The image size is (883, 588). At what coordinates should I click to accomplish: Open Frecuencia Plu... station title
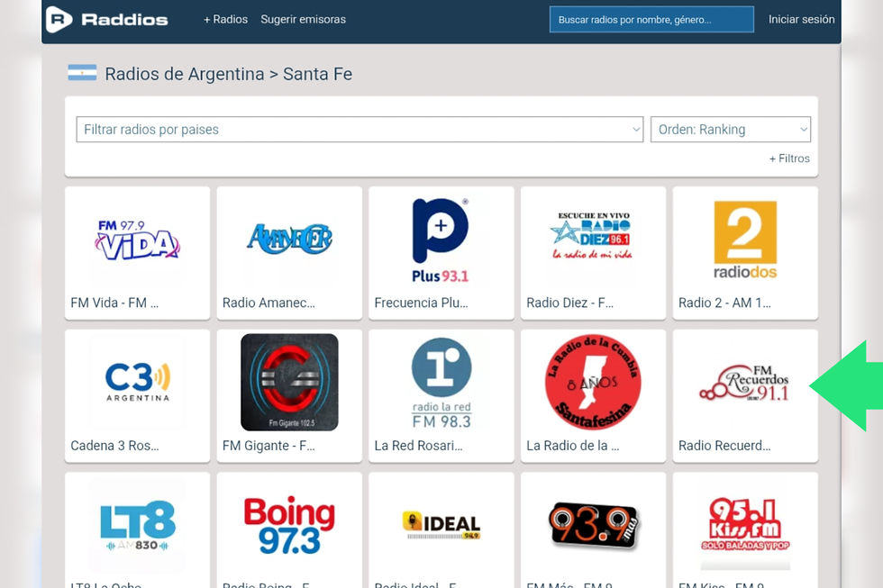tap(422, 303)
